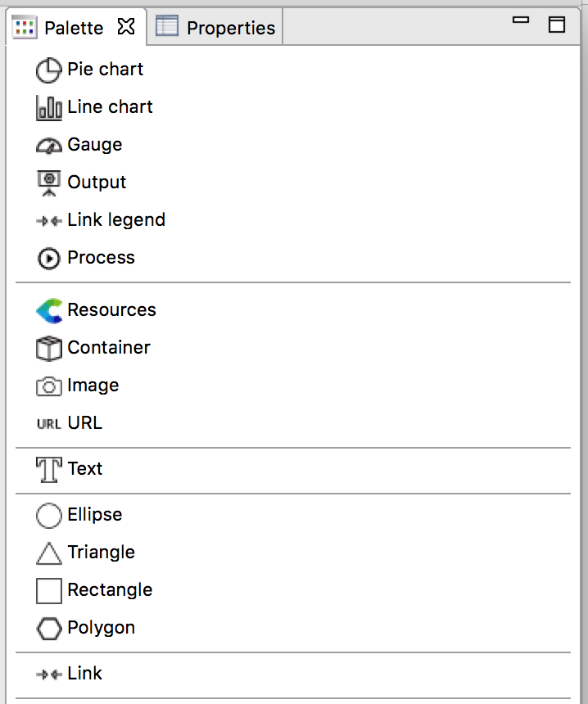This screenshot has width=588, height=704.
Task: Switch to the Properties tab
Action: tap(216, 28)
